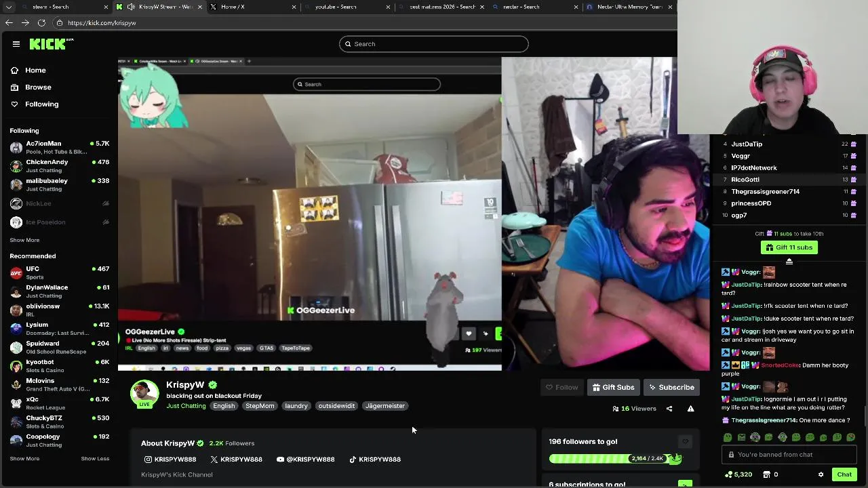Click RicoGotti in gift leaderboard
Viewport: 868px width, 488px height.
pyautogui.click(x=745, y=180)
